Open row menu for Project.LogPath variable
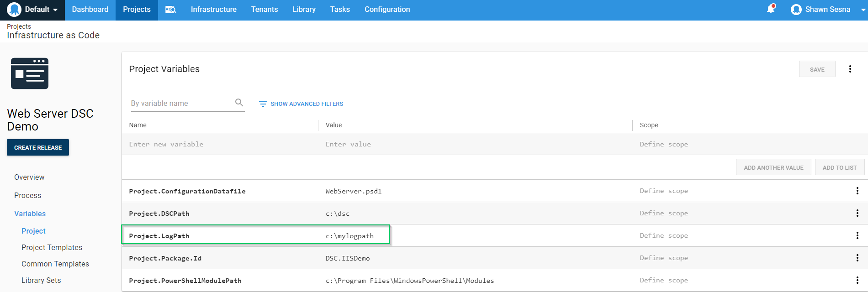 tap(857, 235)
